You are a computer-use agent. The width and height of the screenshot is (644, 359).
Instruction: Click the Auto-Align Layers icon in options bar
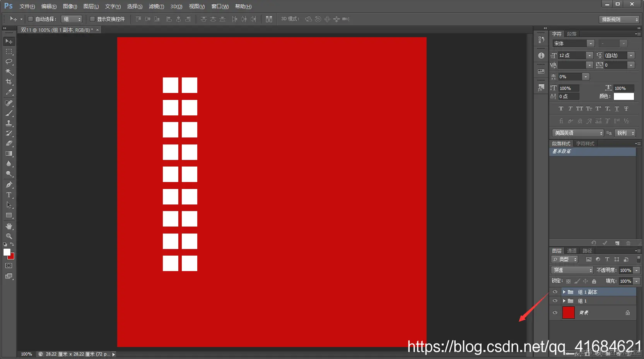(x=269, y=19)
